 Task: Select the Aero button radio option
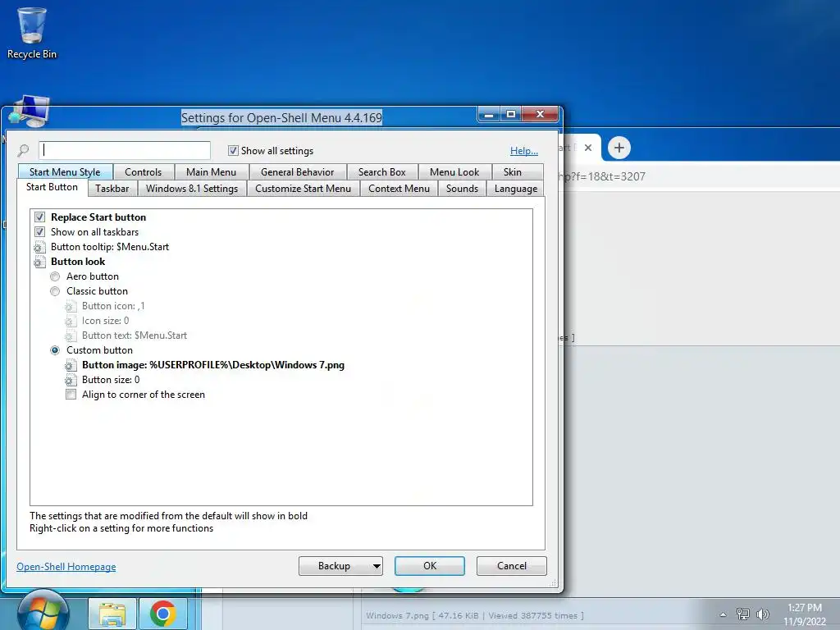tap(55, 276)
